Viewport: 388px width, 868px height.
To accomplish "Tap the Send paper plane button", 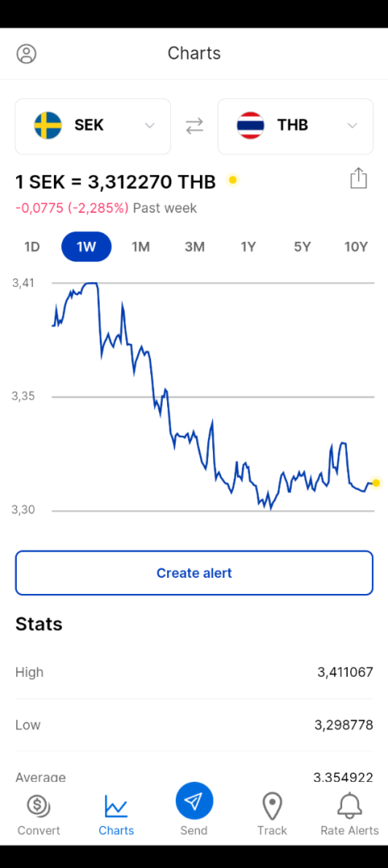I will coord(194,800).
